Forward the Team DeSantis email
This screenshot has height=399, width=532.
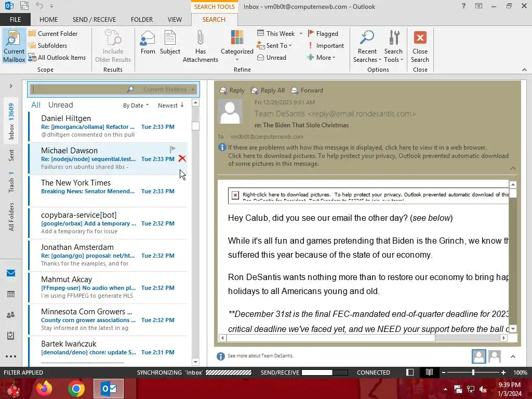[307, 90]
